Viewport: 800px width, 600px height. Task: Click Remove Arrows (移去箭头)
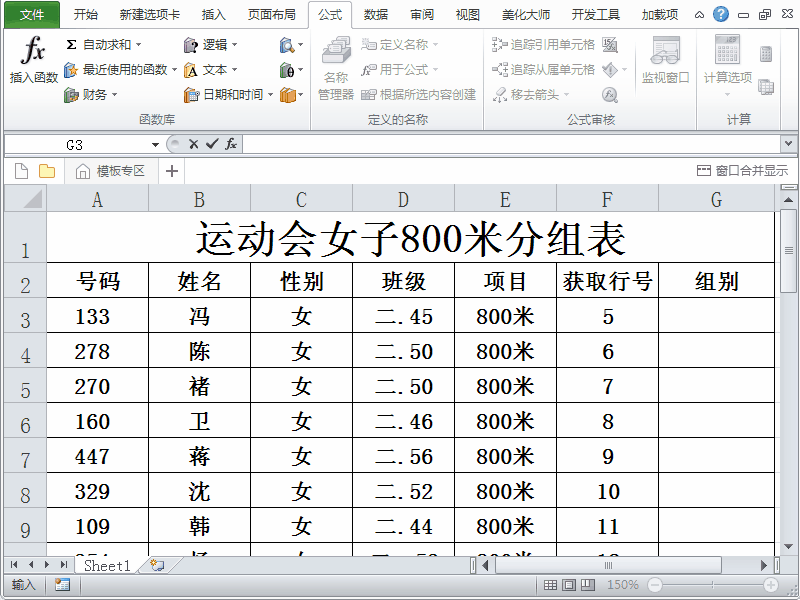[526, 94]
